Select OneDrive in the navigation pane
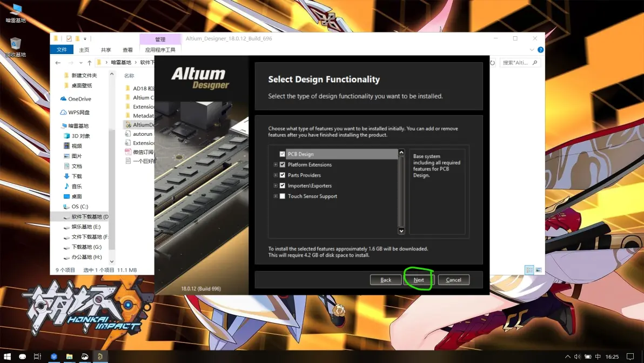Viewport: 644px width, 363px height. (x=76, y=99)
